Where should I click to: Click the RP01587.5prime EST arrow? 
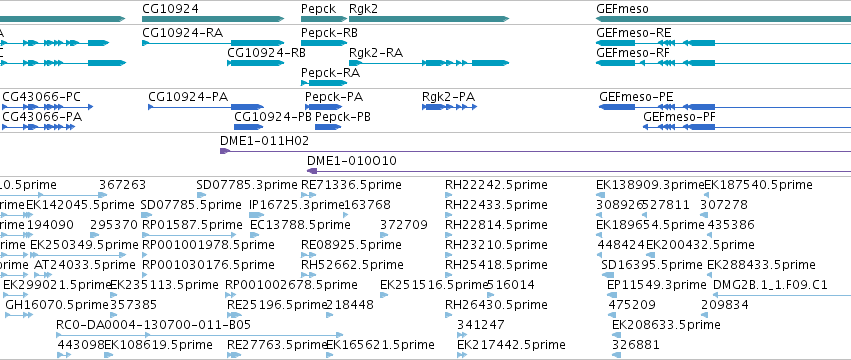click(189, 235)
